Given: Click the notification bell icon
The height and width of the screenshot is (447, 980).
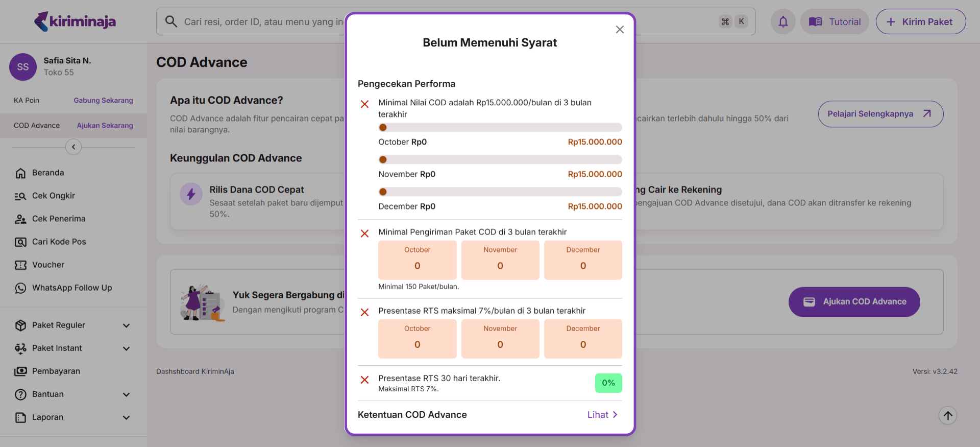Looking at the screenshot, I should tap(782, 22).
